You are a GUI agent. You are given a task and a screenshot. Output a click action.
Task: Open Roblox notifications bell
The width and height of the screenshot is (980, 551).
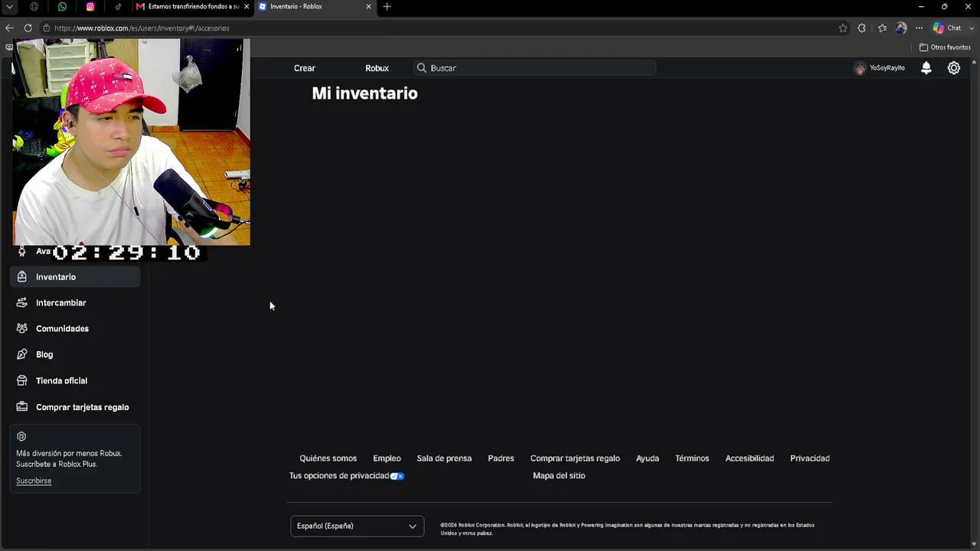(x=926, y=68)
